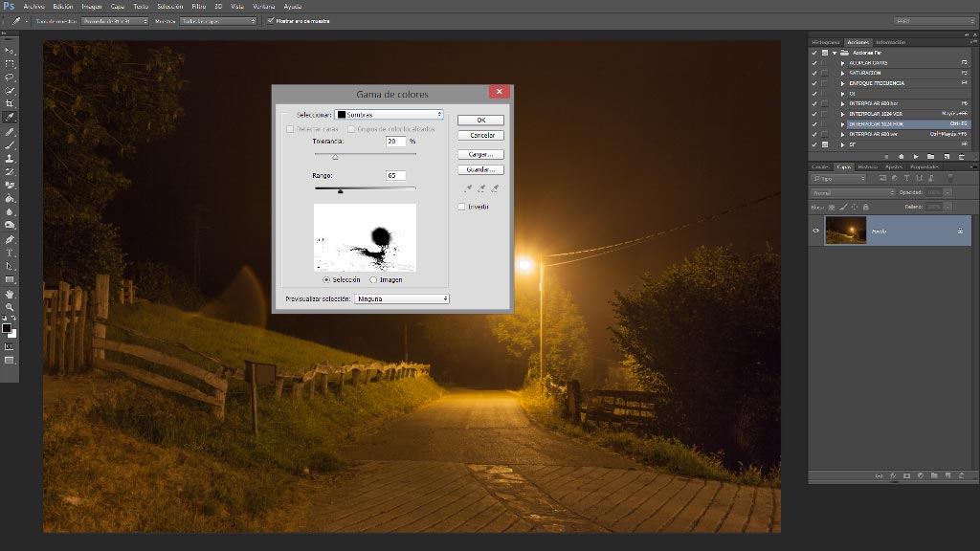Viewport: 980px width, 551px height.
Task: Hide the Fondo layer eye icon
Action: point(815,231)
